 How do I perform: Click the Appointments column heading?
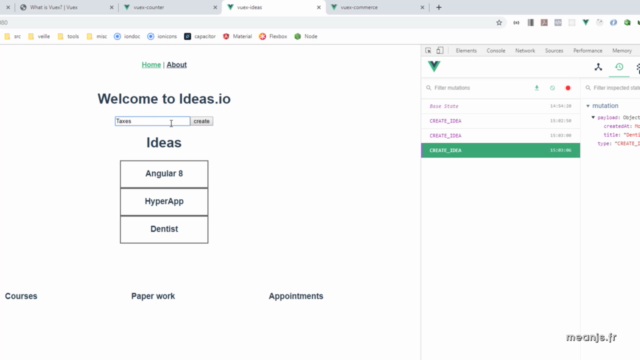(x=296, y=296)
